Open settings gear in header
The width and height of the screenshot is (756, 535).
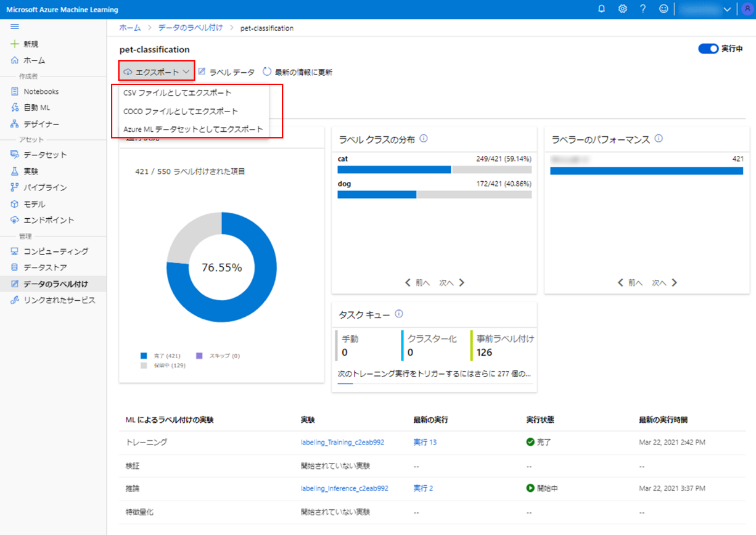[623, 9]
